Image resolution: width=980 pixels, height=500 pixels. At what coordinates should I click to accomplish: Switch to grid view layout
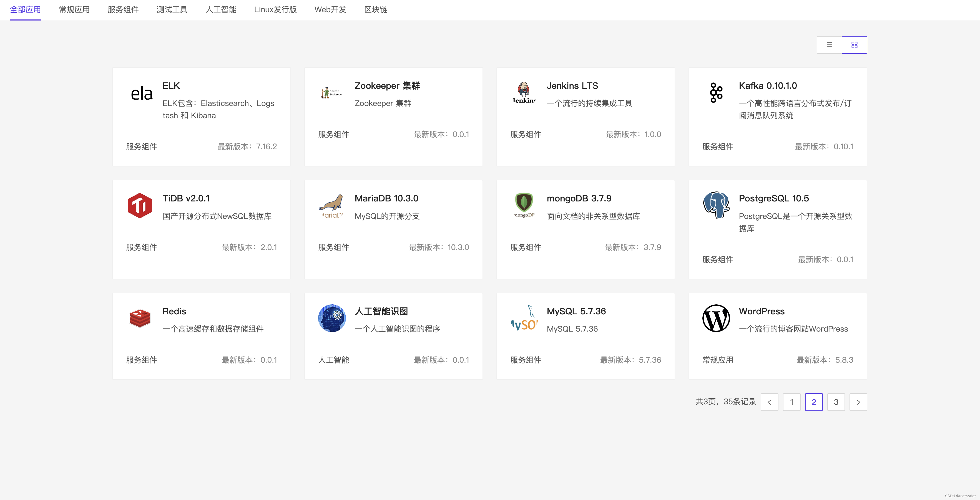click(x=855, y=45)
